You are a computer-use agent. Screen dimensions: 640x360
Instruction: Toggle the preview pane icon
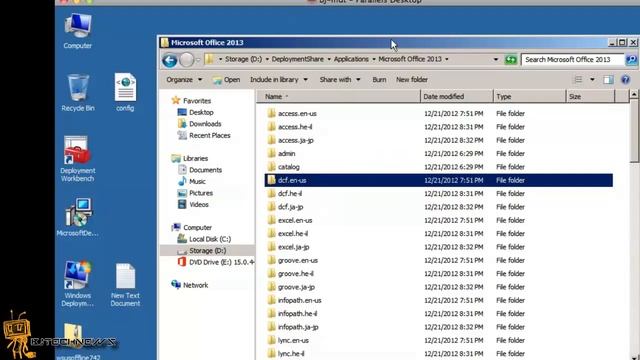coord(608,80)
